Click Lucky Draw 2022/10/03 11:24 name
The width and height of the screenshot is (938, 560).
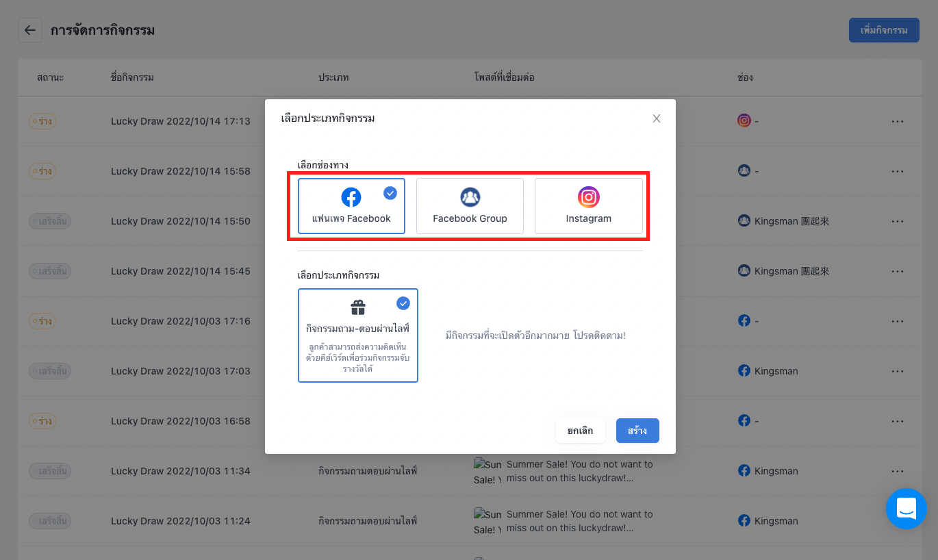pos(181,521)
